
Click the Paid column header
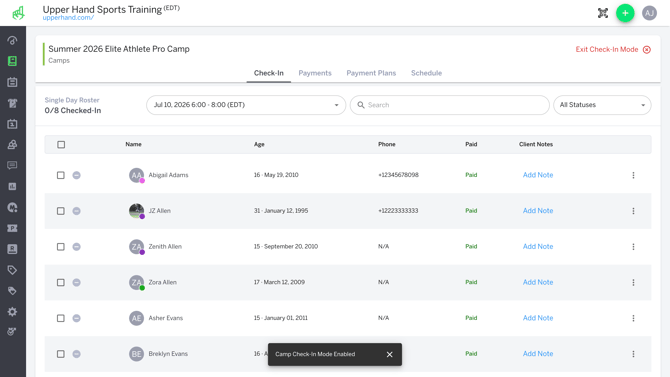coord(471,144)
